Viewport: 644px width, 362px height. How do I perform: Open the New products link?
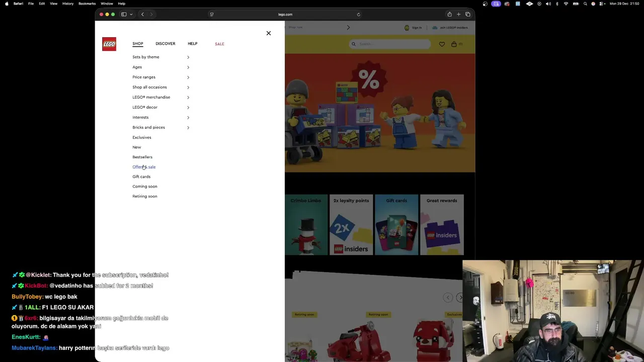click(x=137, y=147)
